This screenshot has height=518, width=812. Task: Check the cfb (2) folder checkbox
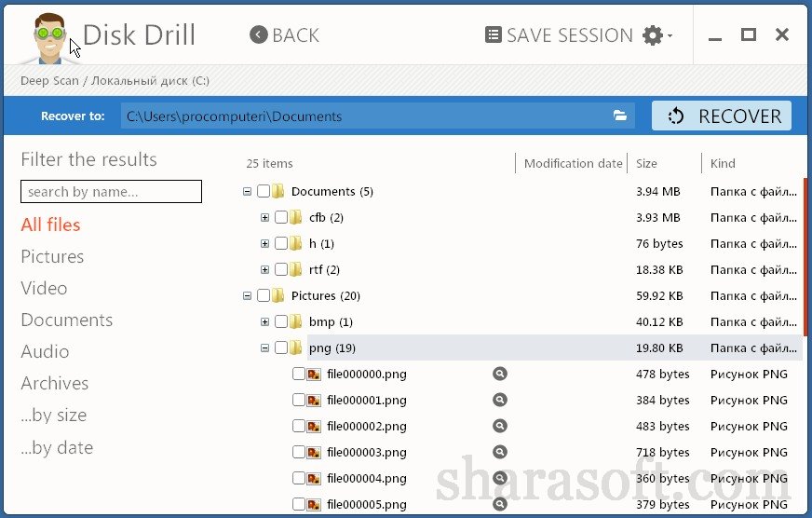[x=280, y=217]
